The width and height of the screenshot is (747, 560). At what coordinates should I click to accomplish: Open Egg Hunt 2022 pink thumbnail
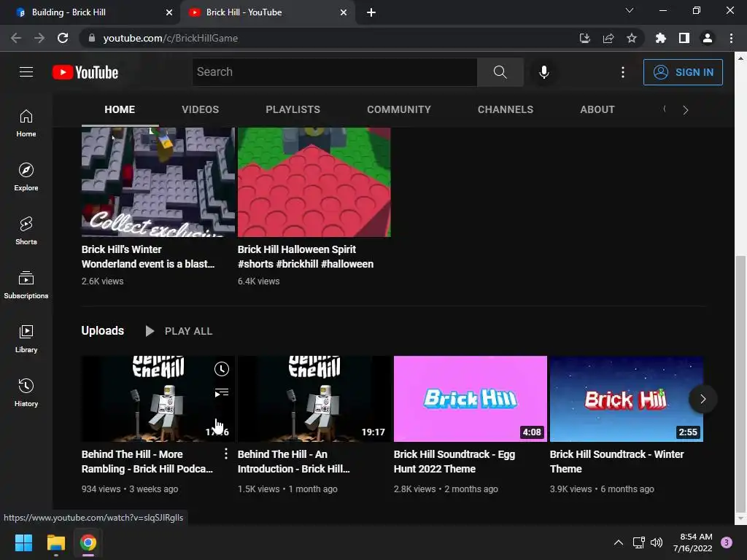click(471, 399)
